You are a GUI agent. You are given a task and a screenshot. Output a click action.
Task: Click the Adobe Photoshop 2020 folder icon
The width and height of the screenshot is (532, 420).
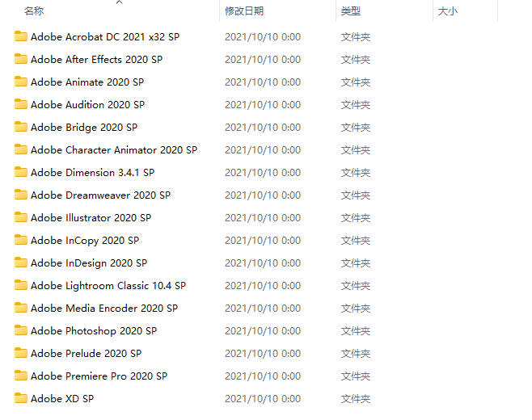21,330
